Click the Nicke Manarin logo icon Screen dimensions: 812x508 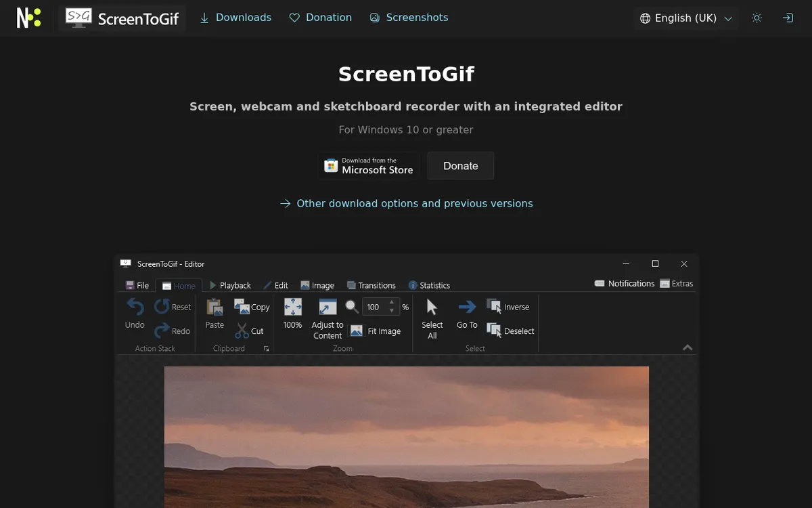(28, 18)
